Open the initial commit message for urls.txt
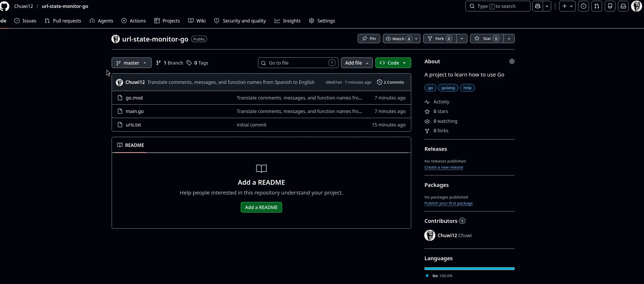The width and height of the screenshot is (644, 284). pos(252,125)
